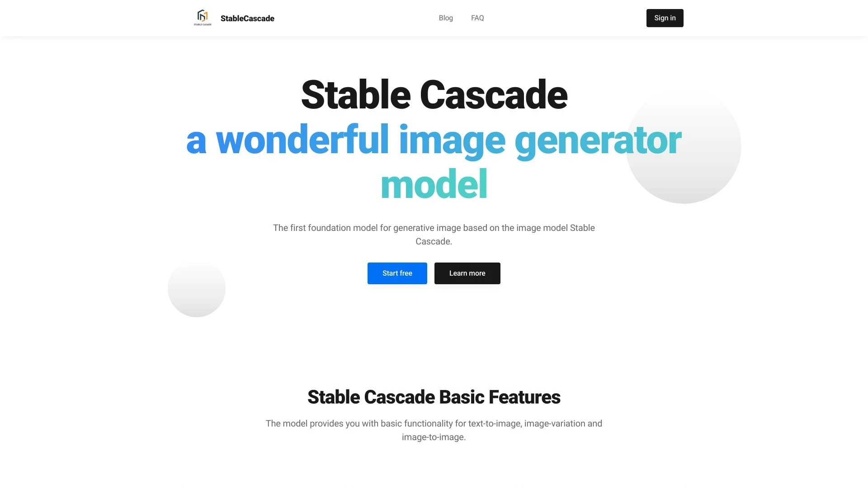Screen dimensions: 868x488
Task: Scroll down to Basic Features section
Action: (x=434, y=397)
